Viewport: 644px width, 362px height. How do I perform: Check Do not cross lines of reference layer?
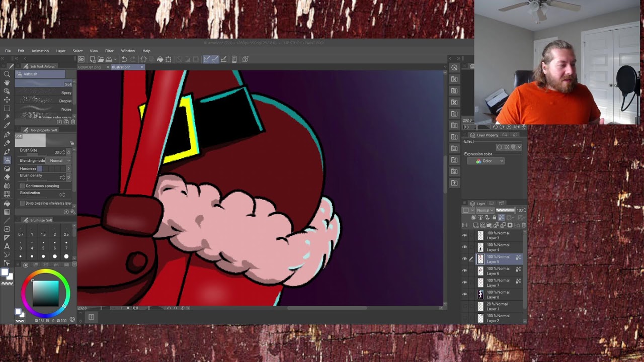click(x=22, y=203)
